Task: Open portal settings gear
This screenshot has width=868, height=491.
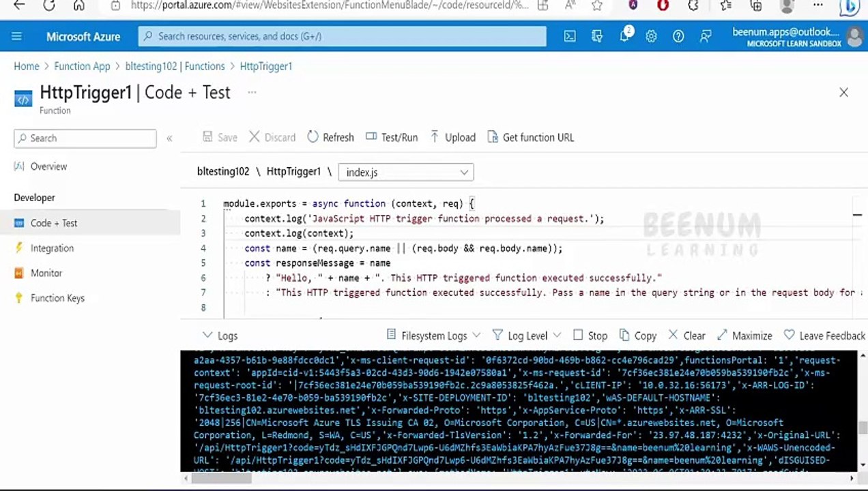Action: tap(651, 36)
